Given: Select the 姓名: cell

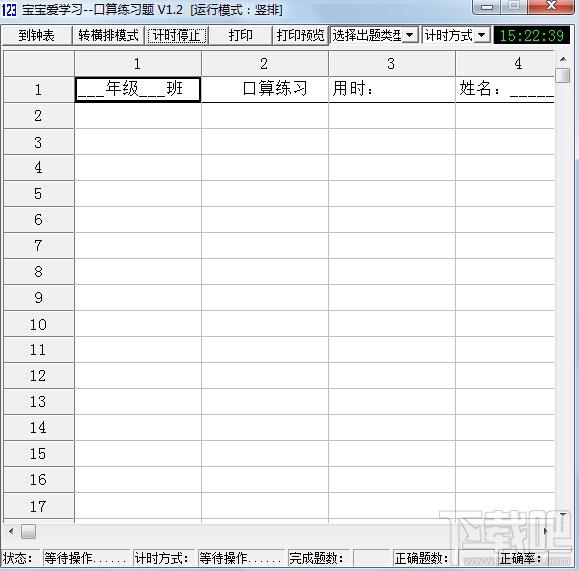Looking at the screenshot, I should [505, 89].
